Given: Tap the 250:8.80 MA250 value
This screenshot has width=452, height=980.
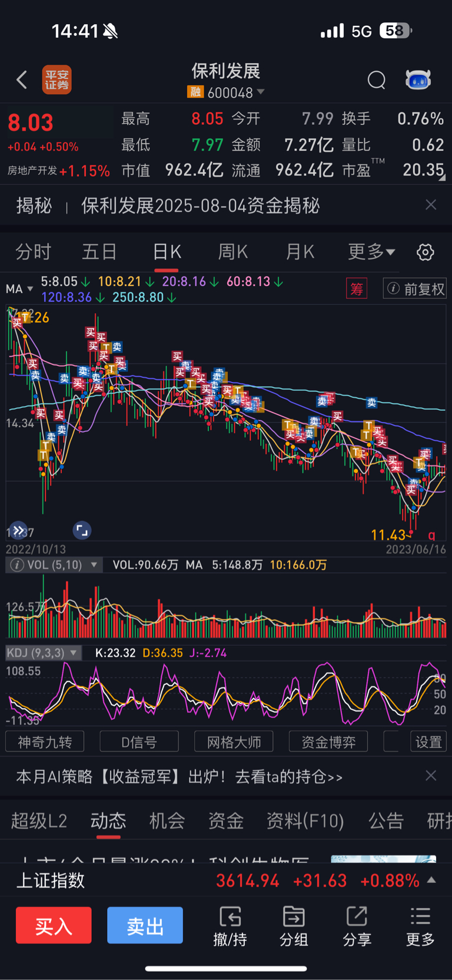Looking at the screenshot, I should click(x=138, y=297).
